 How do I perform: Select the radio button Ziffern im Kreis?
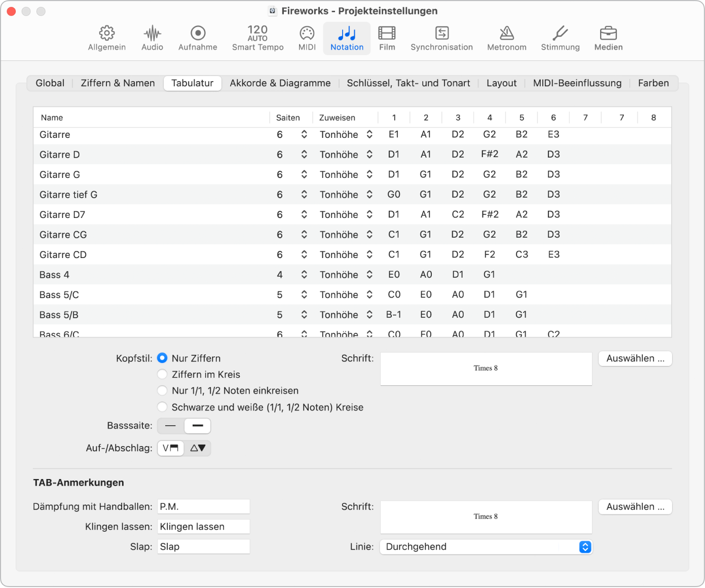point(162,374)
